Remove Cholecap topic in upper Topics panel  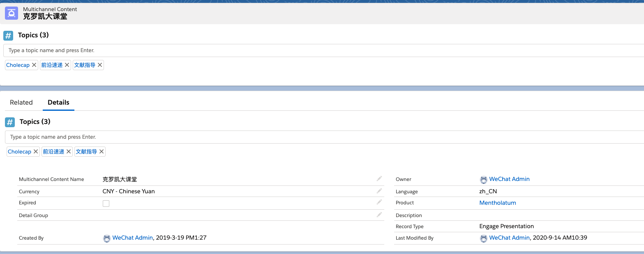(34, 65)
